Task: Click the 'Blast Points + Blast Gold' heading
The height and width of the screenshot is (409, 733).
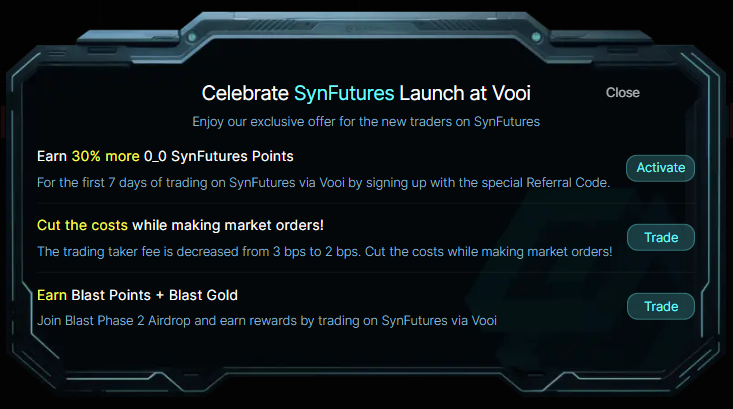Action: click(155, 295)
